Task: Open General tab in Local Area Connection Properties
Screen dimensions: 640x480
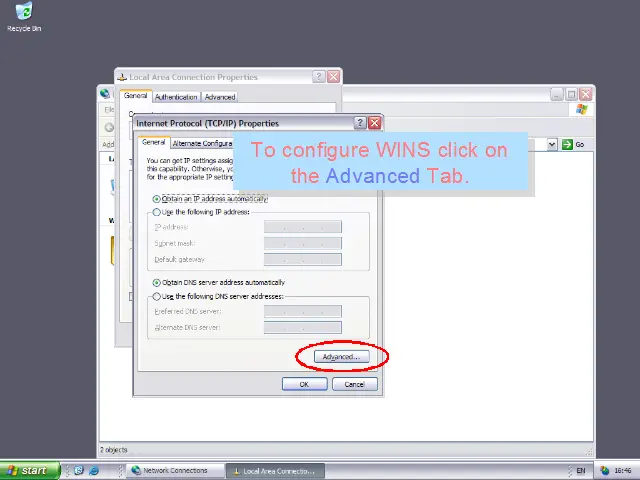Action: (136, 96)
